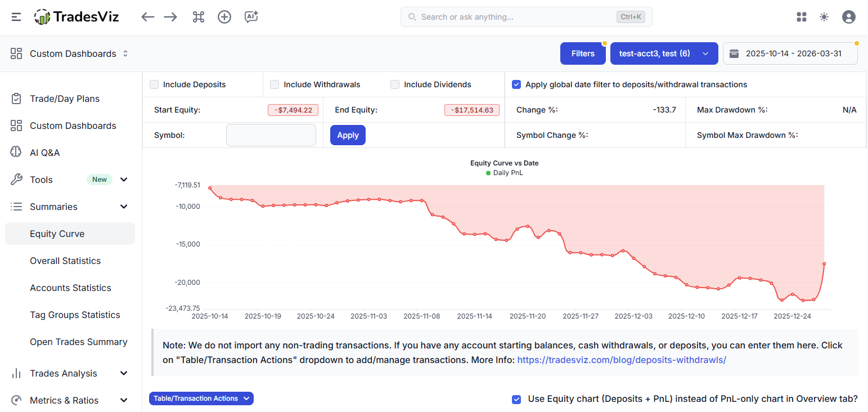This screenshot has width=868, height=412.
Task: Click the hamburger menu icon
Action: pos(16,17)
